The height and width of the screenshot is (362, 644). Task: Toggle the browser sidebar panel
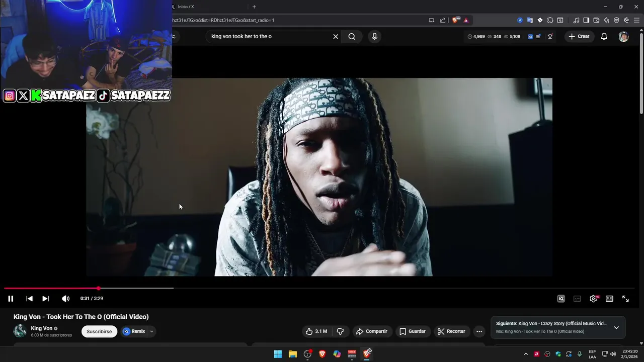(x=586, y=20)
